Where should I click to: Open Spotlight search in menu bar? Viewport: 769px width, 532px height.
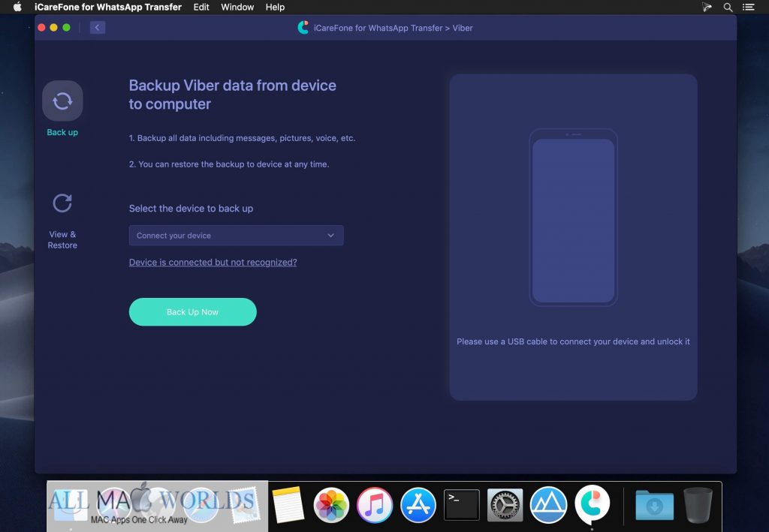point(728,7)
